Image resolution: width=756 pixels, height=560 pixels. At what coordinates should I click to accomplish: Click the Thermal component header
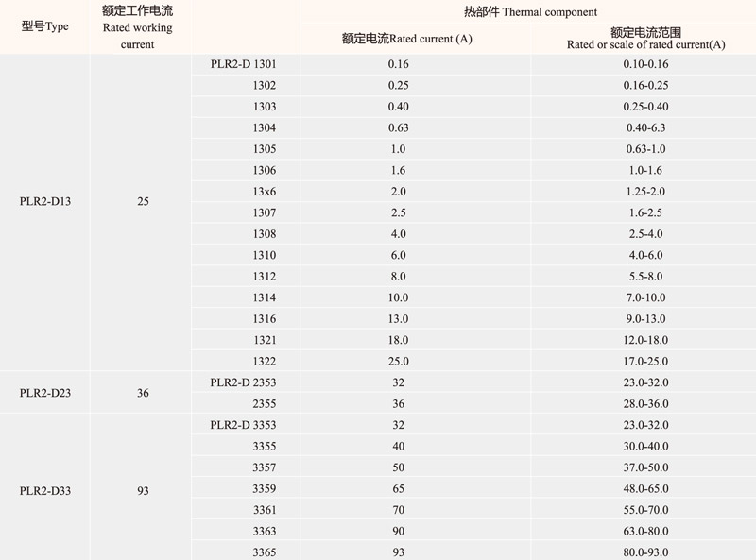[x=529, y=12]
